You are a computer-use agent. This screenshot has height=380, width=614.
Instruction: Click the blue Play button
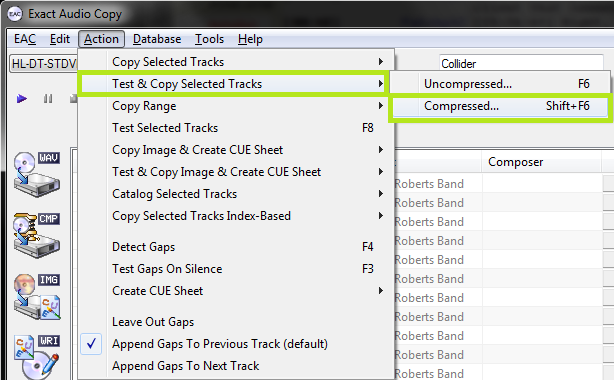click(x=22, y=99)
